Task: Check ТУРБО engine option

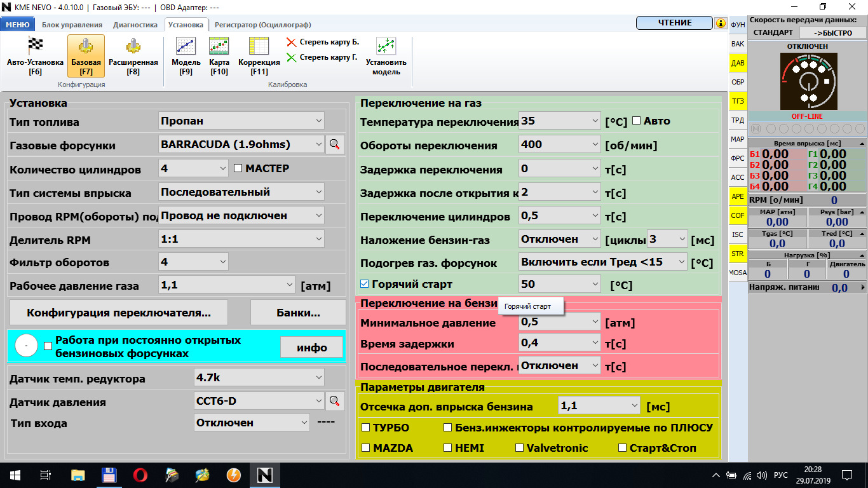Action: [365, 428]
